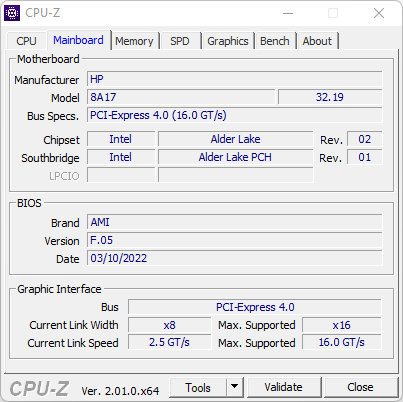The width and height of the screenshot is (403, 402).
Task: Go to the Bench tab
Action: coord(275,41)
